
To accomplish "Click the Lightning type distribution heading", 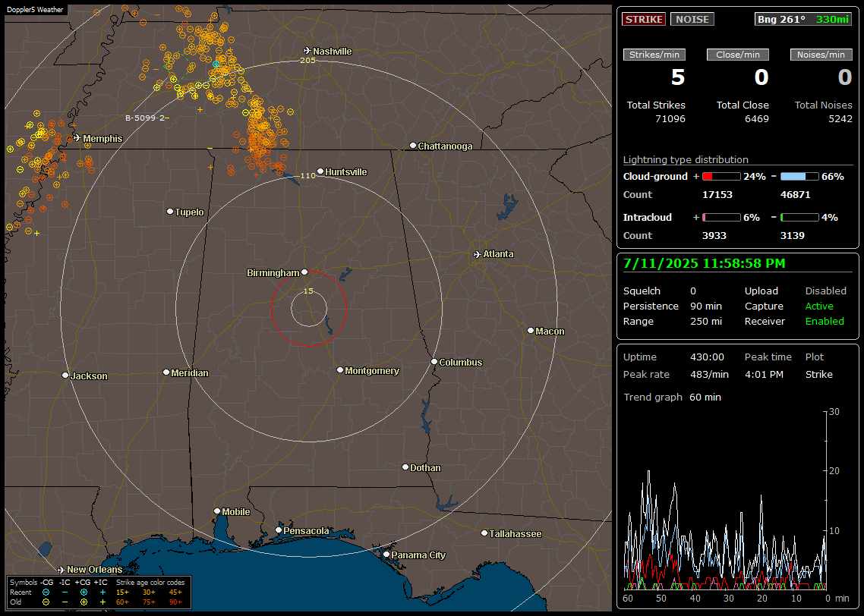I will tap(686, 160).
